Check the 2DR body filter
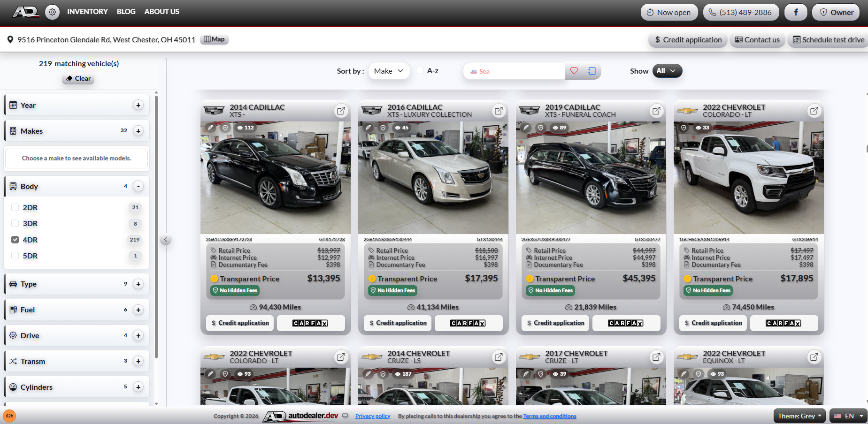This screenshot has height=424, width=868. [15, 207]
